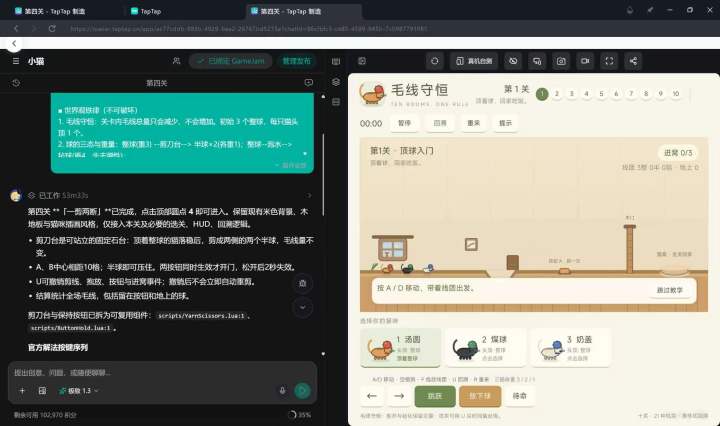
Task: Click the context usage 35% indicator
Action: tap(299, 415)
